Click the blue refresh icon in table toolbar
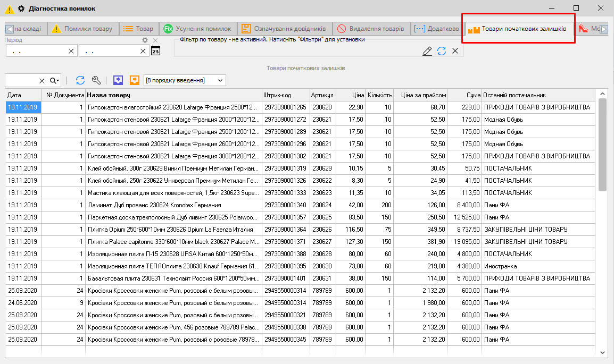Screen dimensions: 614x364 [x=80, y=80]
